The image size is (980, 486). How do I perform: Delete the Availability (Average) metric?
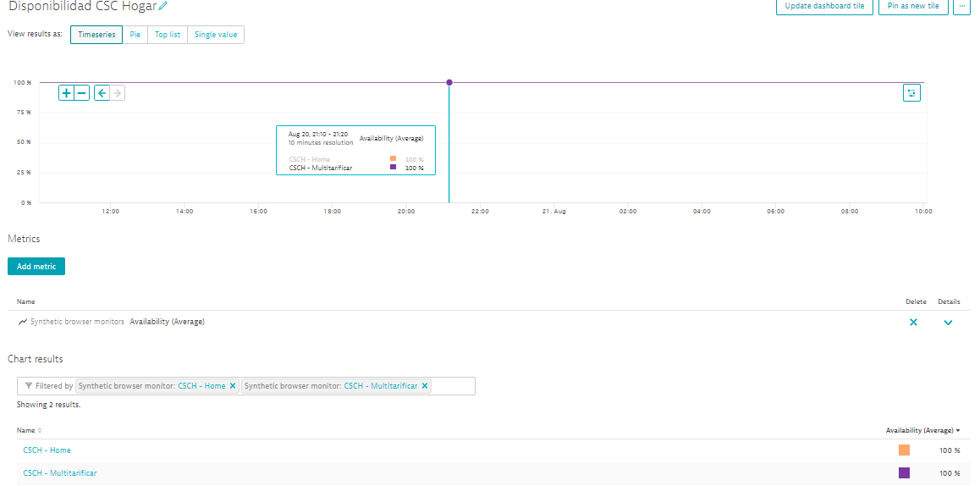click(x=913, y=323)
